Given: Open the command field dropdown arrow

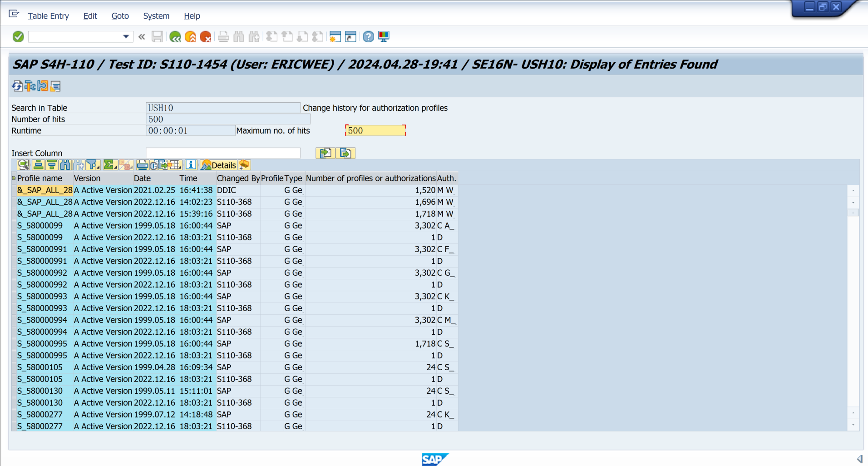Looking at the screenshot, I should click(x=126, y=36).
